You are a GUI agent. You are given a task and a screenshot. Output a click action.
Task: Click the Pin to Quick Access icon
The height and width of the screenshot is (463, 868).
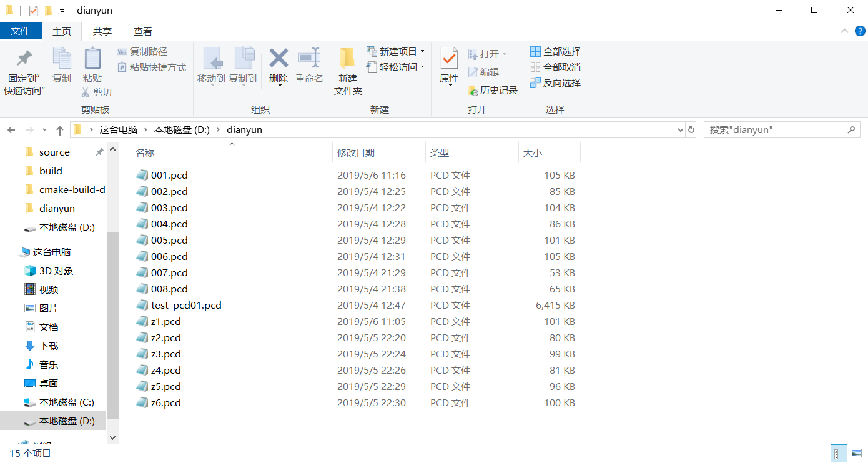pos(24,59)
